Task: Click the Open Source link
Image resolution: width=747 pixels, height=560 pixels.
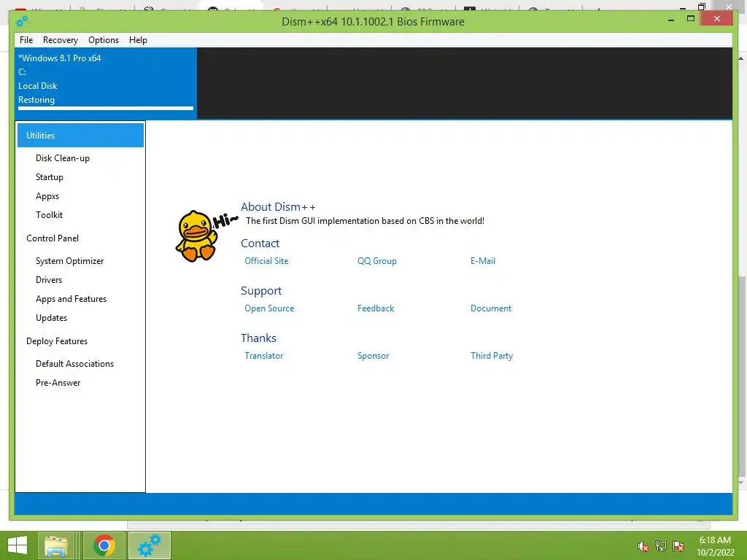Action: (x=269, y=308)
